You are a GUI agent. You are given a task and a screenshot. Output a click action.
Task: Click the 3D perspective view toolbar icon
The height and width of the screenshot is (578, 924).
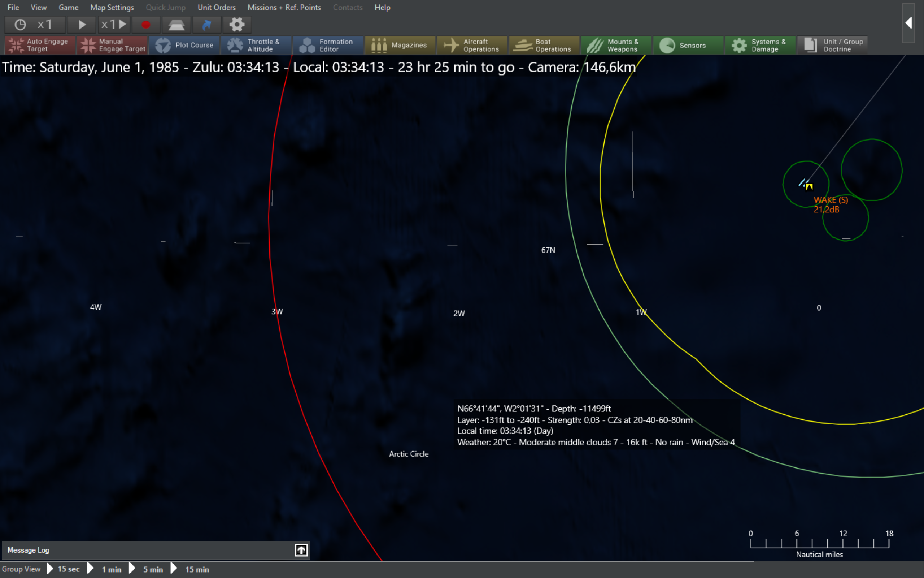pyautogui.click(x=176, y=25)
